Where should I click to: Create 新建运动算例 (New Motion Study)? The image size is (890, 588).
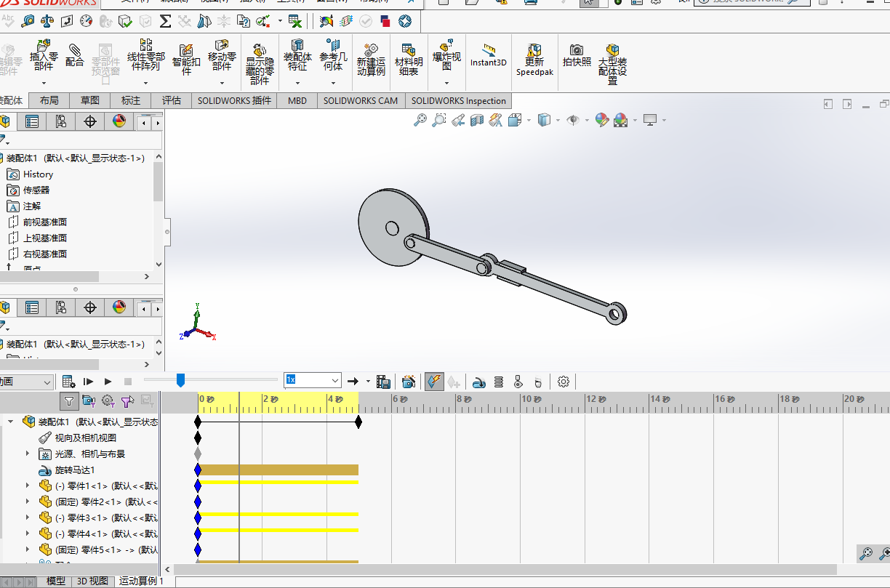[371, 59]
